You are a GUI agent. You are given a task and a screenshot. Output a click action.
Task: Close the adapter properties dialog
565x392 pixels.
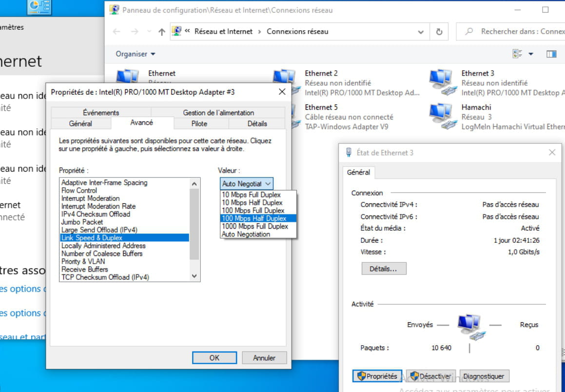pos(282,92)
